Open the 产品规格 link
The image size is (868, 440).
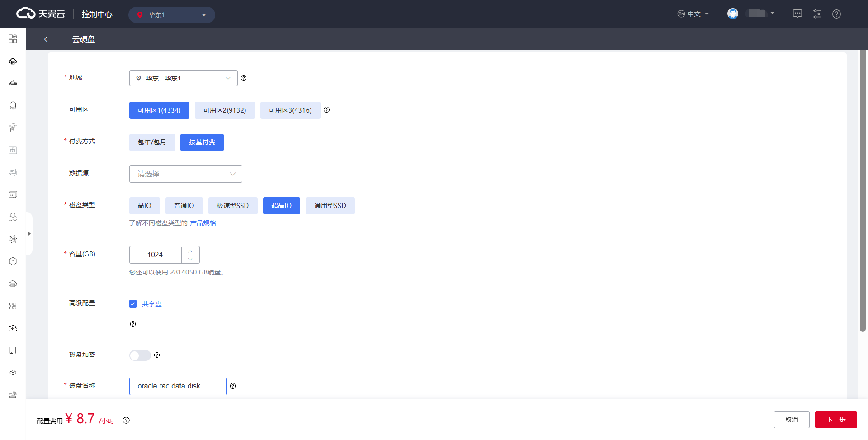(203, 223)
